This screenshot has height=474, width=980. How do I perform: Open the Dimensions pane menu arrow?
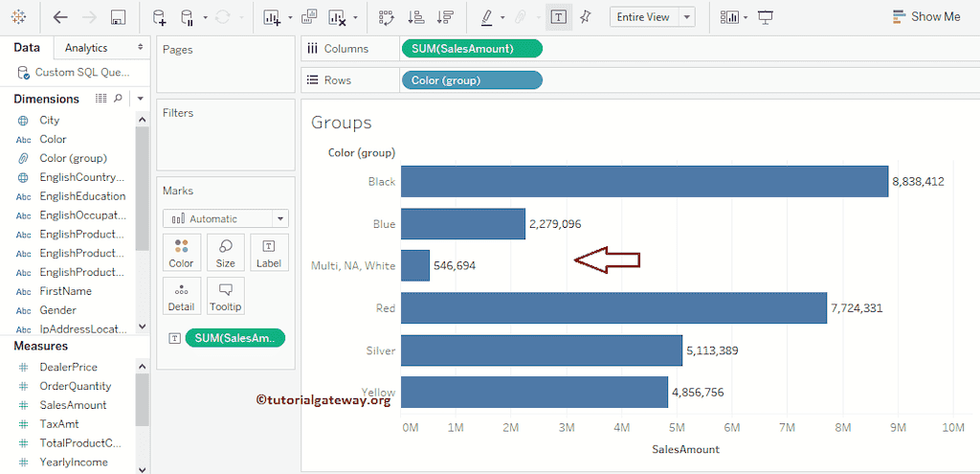(x=141, y=99)
